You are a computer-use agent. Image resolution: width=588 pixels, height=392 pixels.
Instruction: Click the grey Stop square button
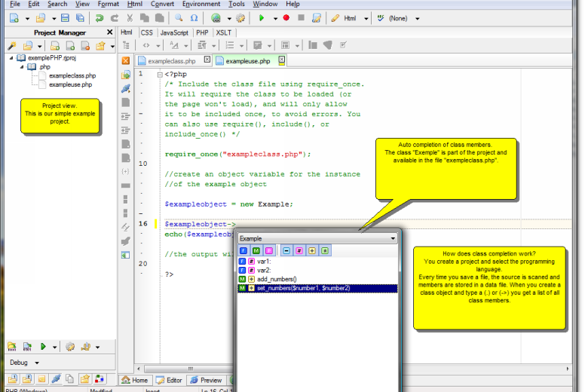301,17
